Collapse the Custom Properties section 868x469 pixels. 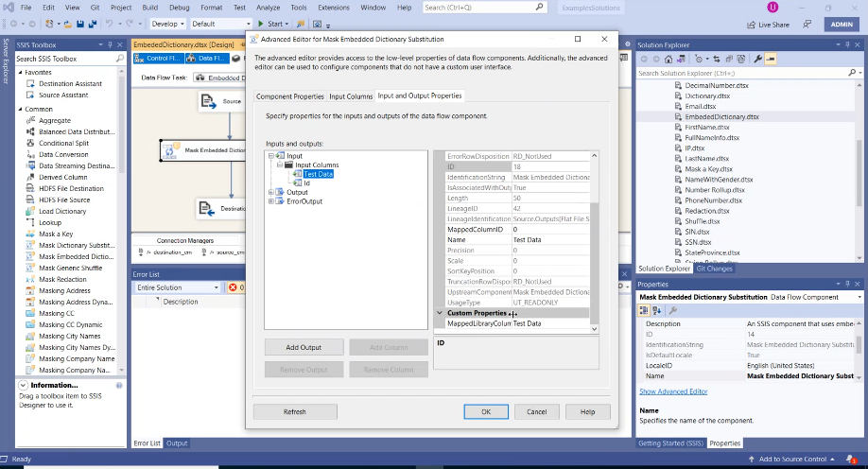pyautogui.click(x=440, y=313)
